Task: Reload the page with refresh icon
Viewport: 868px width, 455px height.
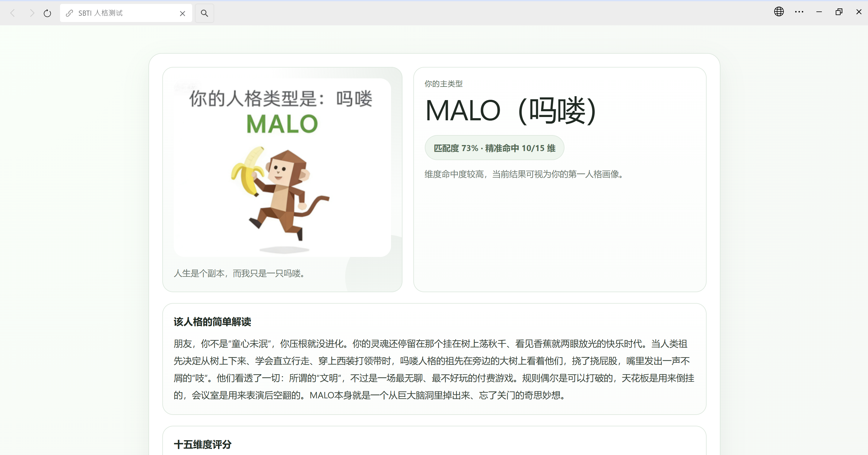Action: pos(47,13)
